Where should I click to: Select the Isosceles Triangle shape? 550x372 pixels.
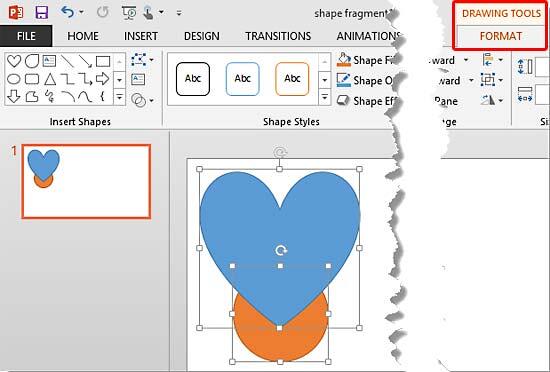pos(50,79)
